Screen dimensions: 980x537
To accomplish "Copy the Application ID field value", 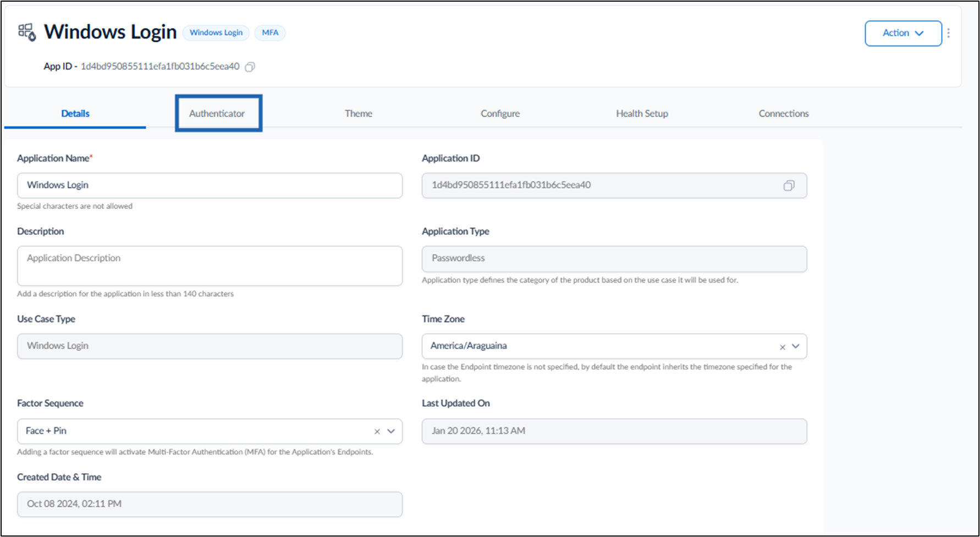I will click(x=789, y=186).
